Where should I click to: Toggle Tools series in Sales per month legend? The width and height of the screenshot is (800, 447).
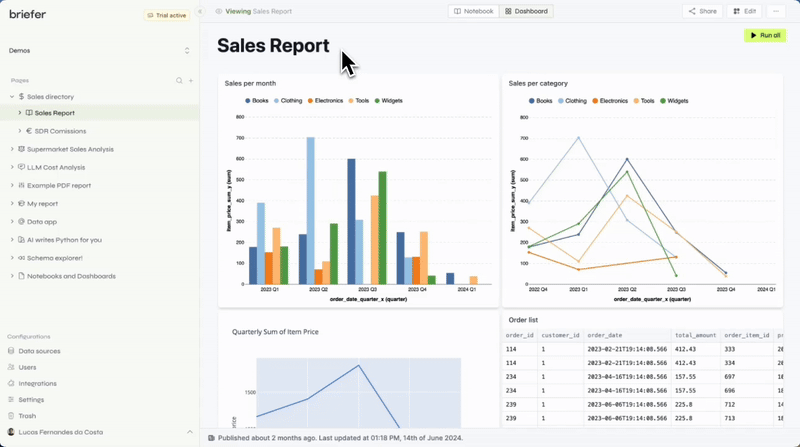(359, 101)
